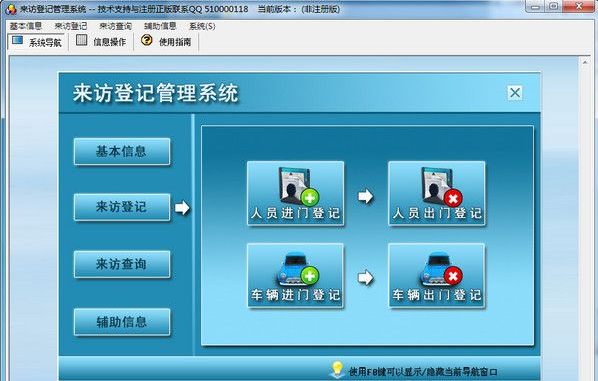Open 车辆出门登记 vehicle check-out
This screenshot has height=381, width=598.
click(437, 275)
